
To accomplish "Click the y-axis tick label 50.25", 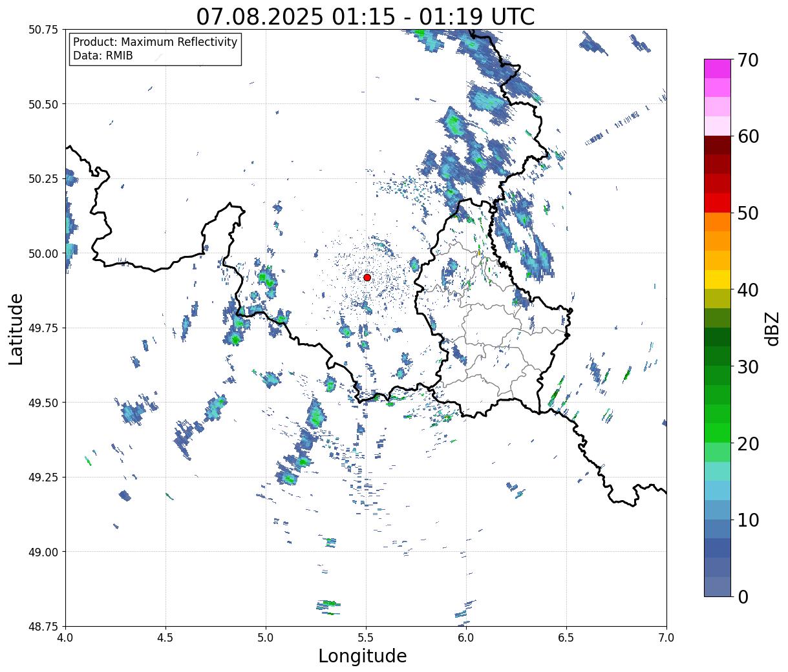I will point(43,179).
